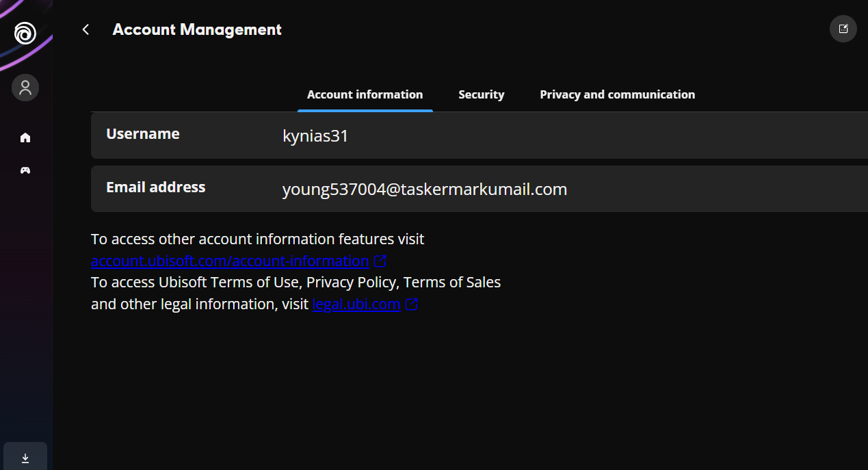
Task: Click the Ubisoft Terms of Use paragraph text
Action: [295, 283]
